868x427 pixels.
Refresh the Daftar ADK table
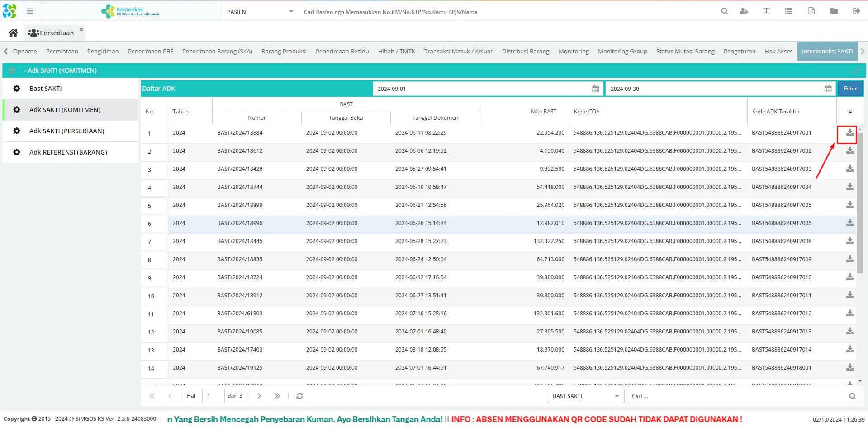[x=299, y=396]
